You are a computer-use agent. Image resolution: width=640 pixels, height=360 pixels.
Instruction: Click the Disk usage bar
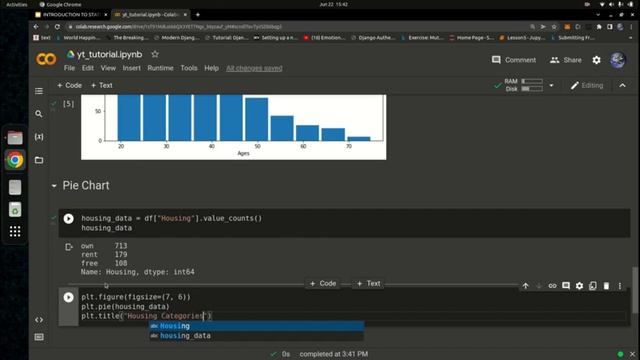532,89
